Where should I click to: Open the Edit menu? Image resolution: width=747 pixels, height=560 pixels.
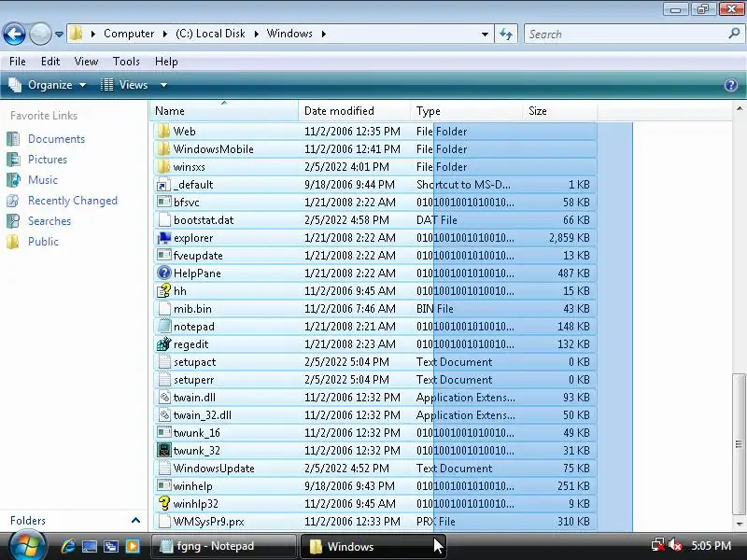pos(50,62)
